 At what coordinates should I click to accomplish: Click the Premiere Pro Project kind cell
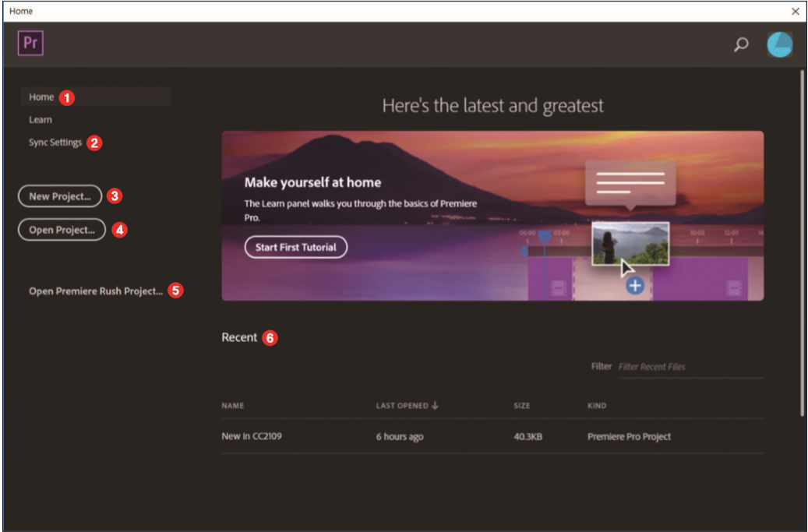(629, 437)
